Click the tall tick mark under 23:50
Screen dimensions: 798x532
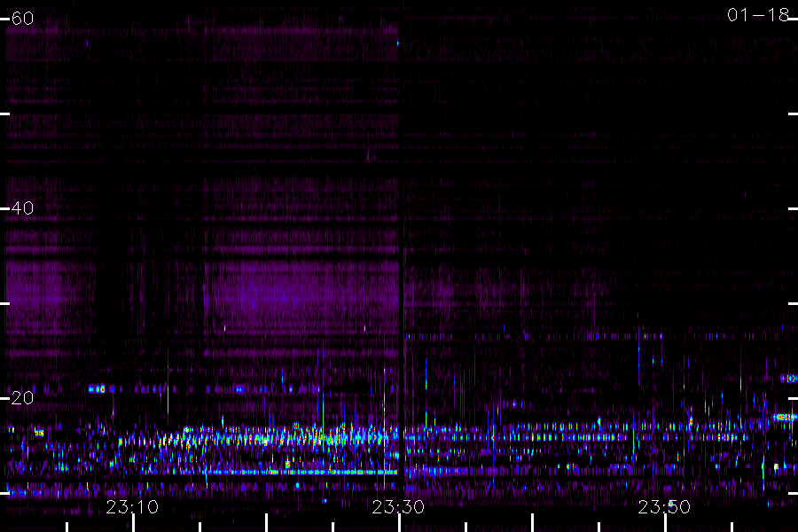point(665,523)
